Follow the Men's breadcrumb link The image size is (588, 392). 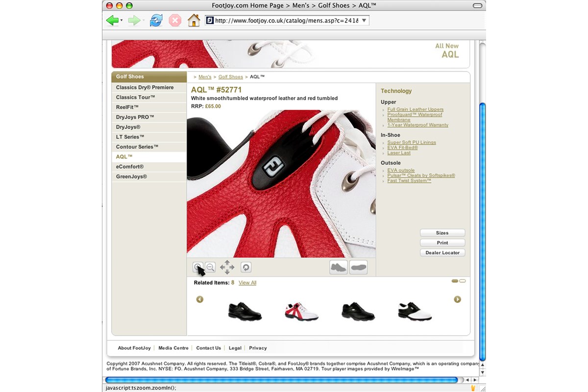tap(205, 77)
